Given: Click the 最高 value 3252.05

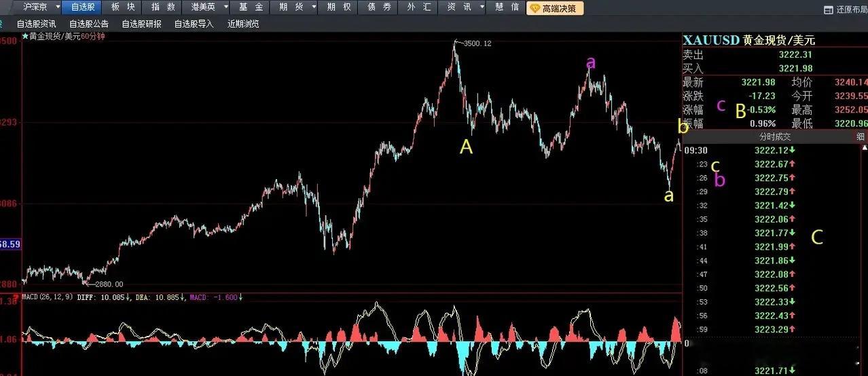Looking at the screenshot, I should point(852,109).
